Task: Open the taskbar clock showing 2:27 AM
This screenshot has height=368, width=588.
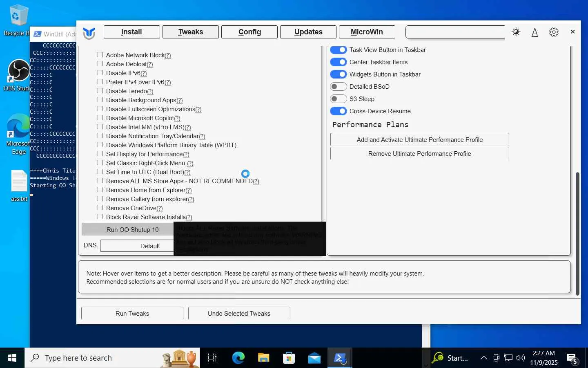Action: (544, 358)
